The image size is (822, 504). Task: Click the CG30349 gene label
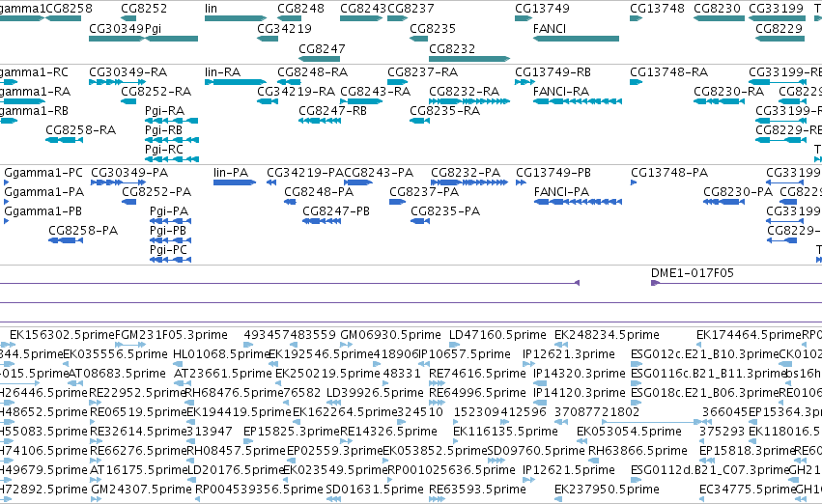pyautogui.click(x=116, y=28)
